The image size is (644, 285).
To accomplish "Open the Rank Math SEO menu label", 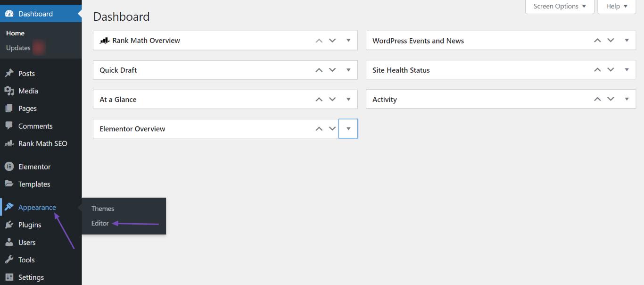I will point(43,143).
